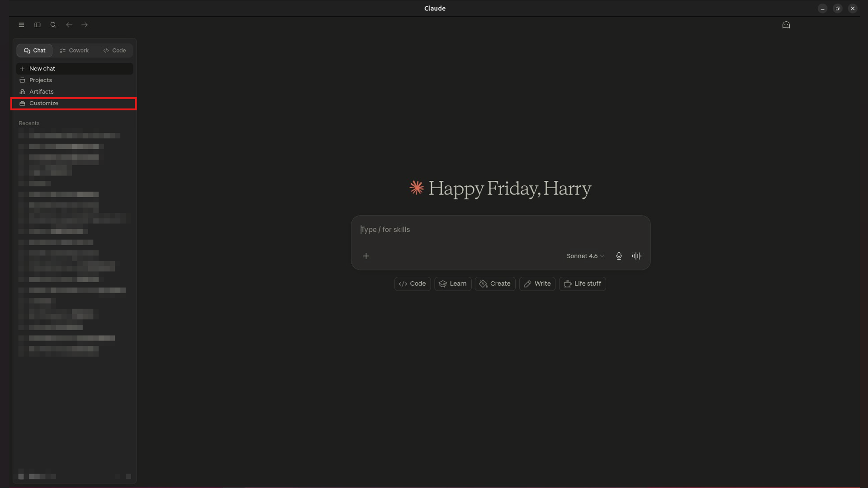Open search with the magnifier icon

[53, 25]
